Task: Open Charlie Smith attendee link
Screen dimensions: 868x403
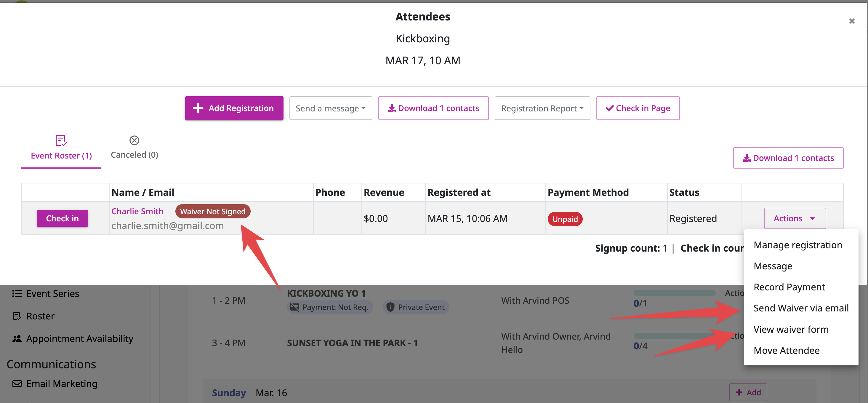Action: click(137, 211)
